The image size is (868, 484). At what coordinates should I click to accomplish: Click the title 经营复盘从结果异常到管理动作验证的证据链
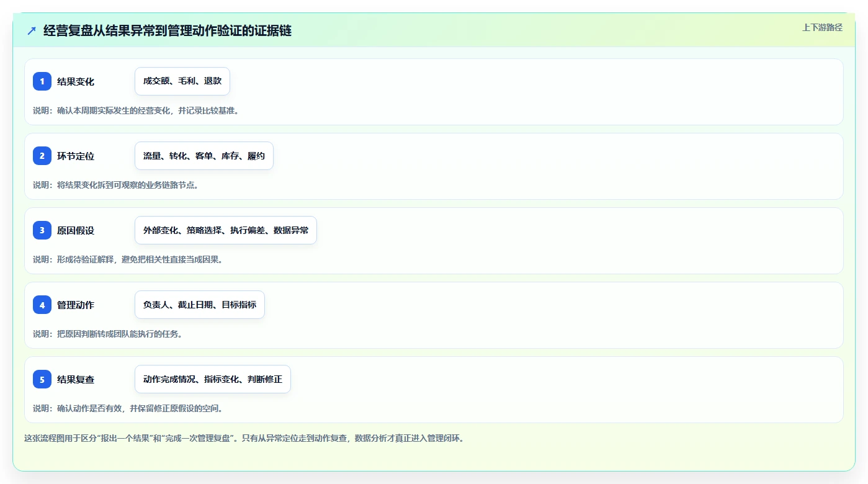point(168,31)
